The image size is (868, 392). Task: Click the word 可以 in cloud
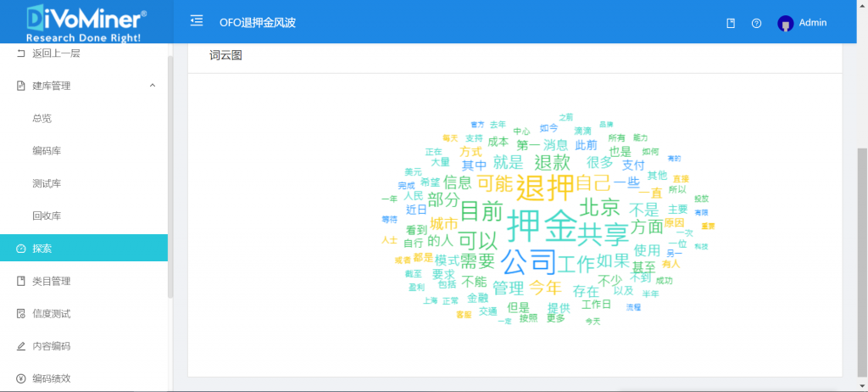[478, 239]
